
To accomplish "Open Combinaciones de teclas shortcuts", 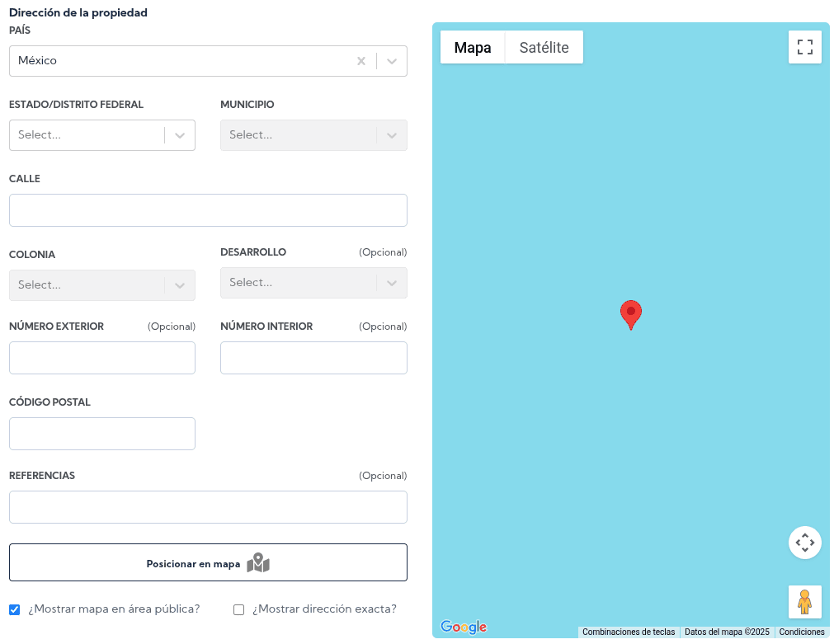I will [x=628, y=632].
